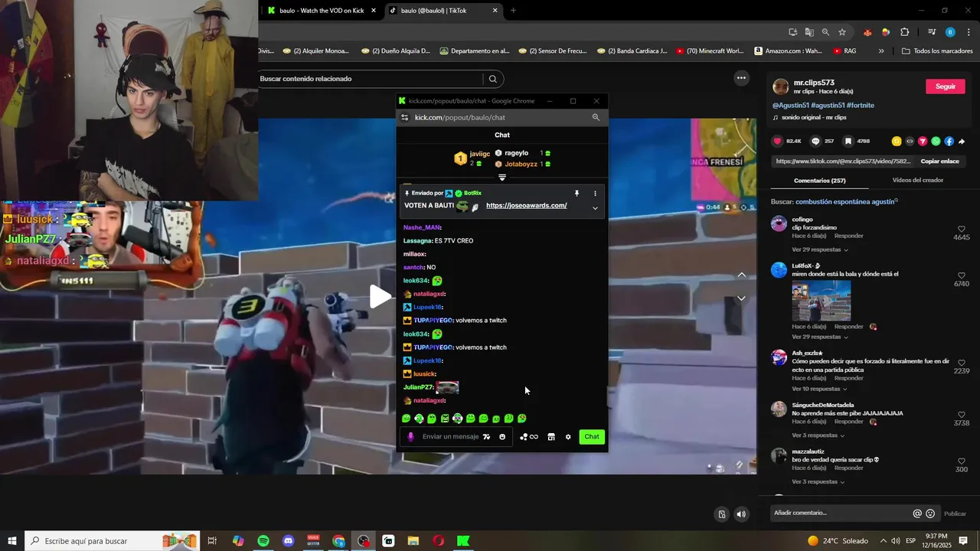Image resolution: width=980 pixels, height=551 pixels.
Task: Go to next video with down chevron
Action: 741,298
